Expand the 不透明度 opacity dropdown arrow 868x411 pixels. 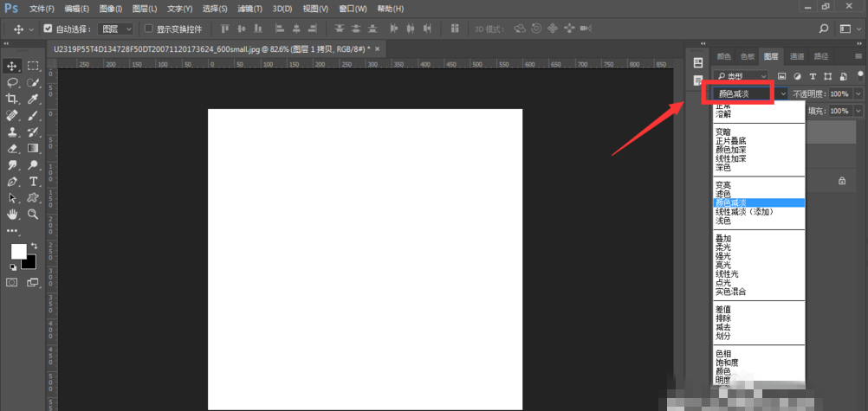[x=858, y=93]
